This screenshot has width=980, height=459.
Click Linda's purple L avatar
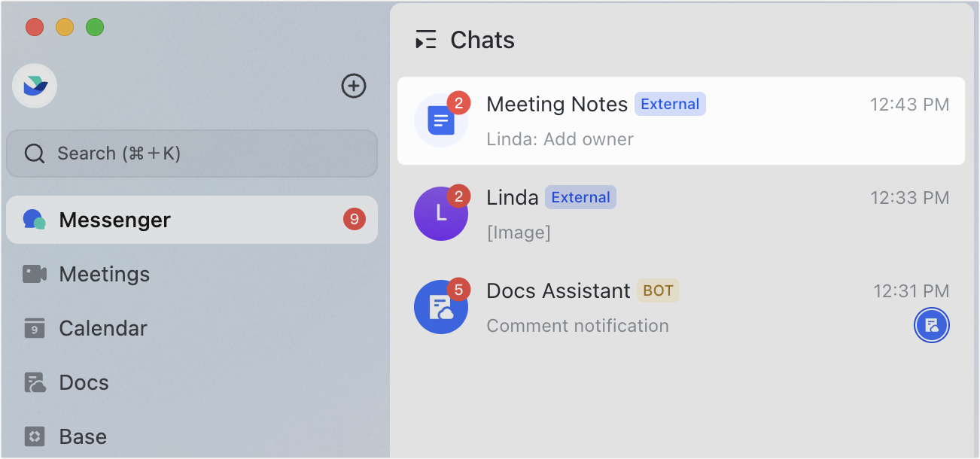[x=441, y=214]
